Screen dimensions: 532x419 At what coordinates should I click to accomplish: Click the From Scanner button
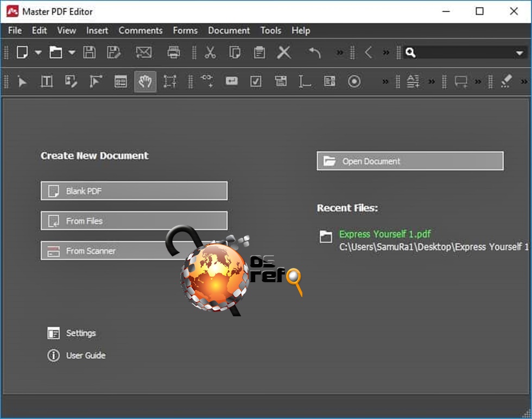click(134, 251)
